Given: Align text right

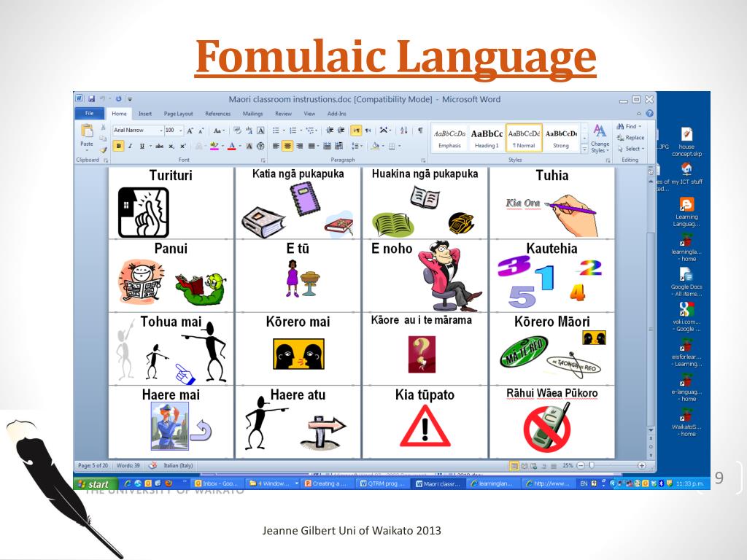Looking at the screenshot, I should tap(299, 146).
